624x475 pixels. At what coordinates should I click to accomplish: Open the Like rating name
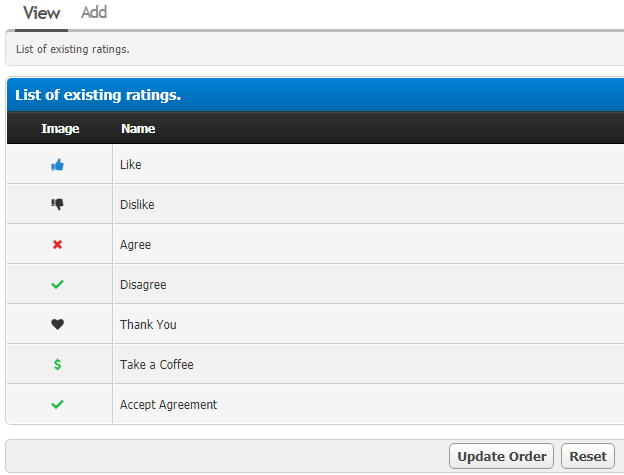(130, 165)
